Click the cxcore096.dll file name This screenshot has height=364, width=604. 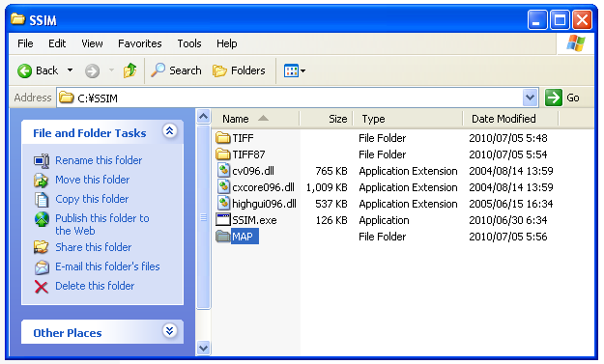coord(263,187)
